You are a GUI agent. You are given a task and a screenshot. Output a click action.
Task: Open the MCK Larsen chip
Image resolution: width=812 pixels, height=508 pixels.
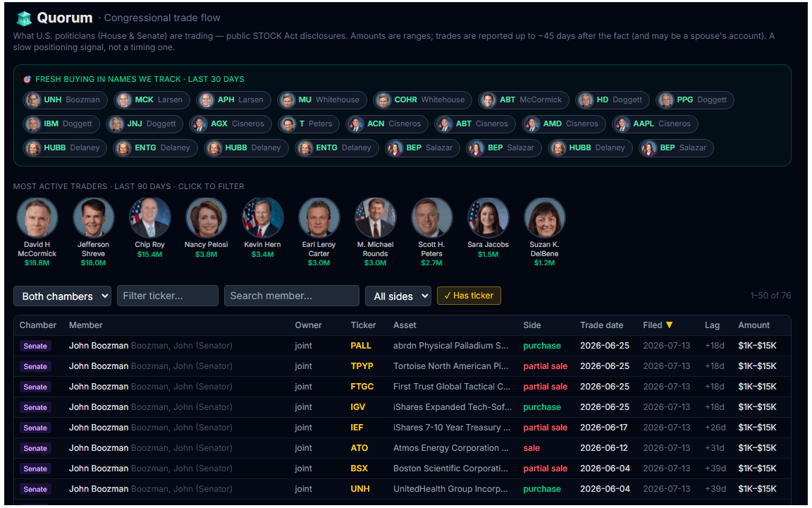tap(152, 99)
